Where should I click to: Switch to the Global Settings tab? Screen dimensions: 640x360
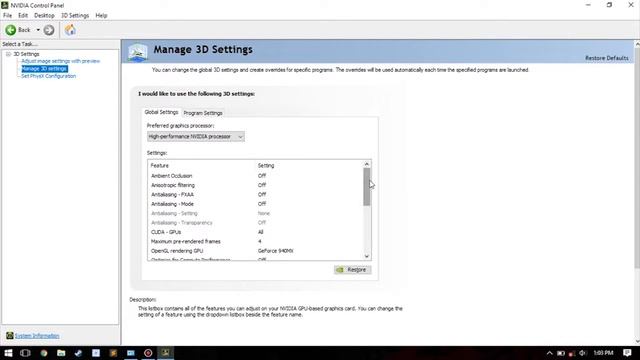(161, 112)
